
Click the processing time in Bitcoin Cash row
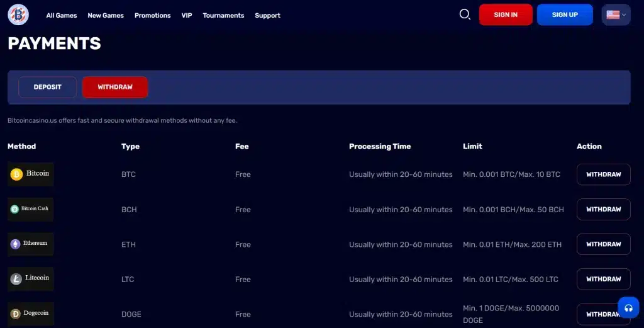coord(401,210)
